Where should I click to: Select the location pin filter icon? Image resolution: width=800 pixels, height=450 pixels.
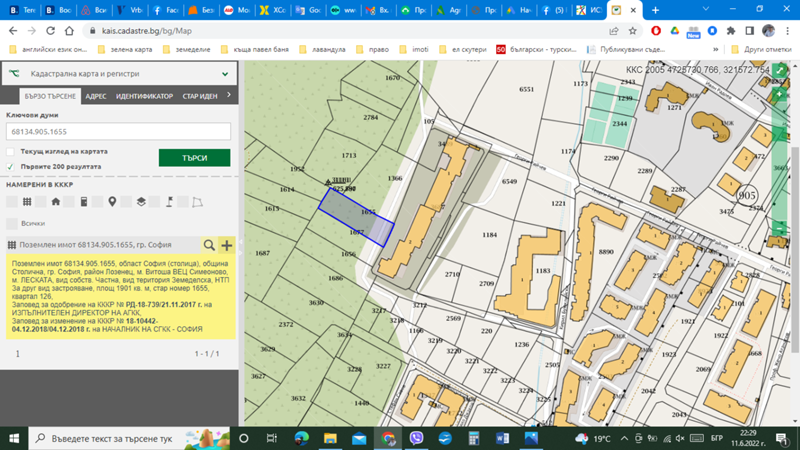point(112,202)
